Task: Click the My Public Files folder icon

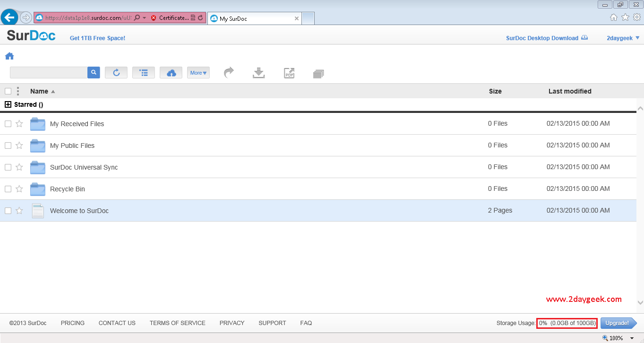Action: click(x=38, y=146)
